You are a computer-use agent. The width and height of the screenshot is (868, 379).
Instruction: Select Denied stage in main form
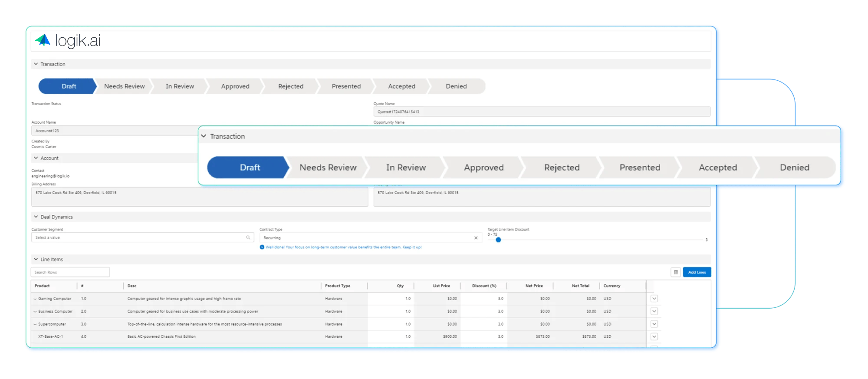pyautogui.click(x=457, y=86)
